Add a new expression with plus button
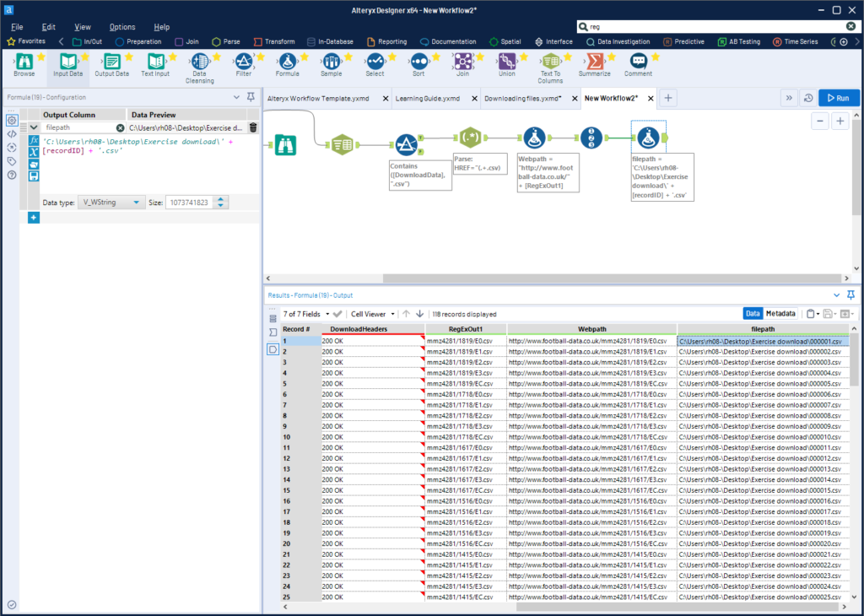 coord(34,218)
